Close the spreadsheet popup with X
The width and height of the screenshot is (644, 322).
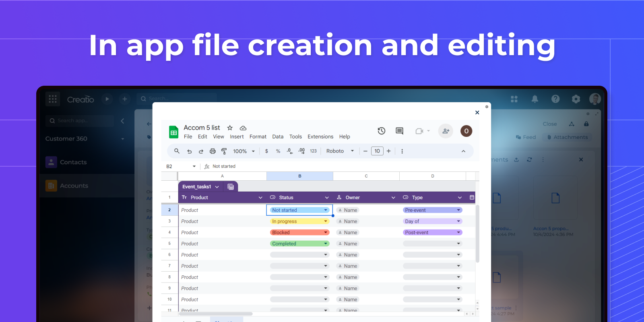[477, 113]
